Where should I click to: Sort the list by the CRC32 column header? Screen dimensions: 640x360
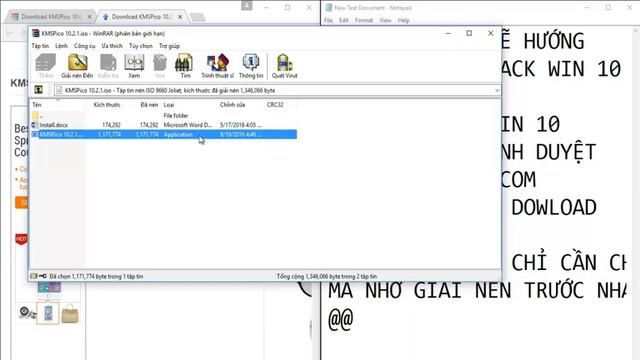275,105
